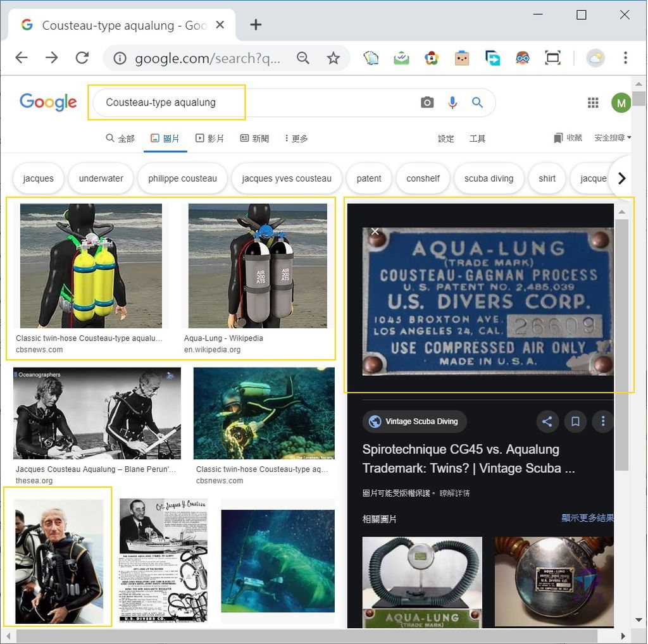Open related image of twin-hose regulator
The width and height of the screenshot is (648, 644).
pyautogui.click(x=422, y=582)
